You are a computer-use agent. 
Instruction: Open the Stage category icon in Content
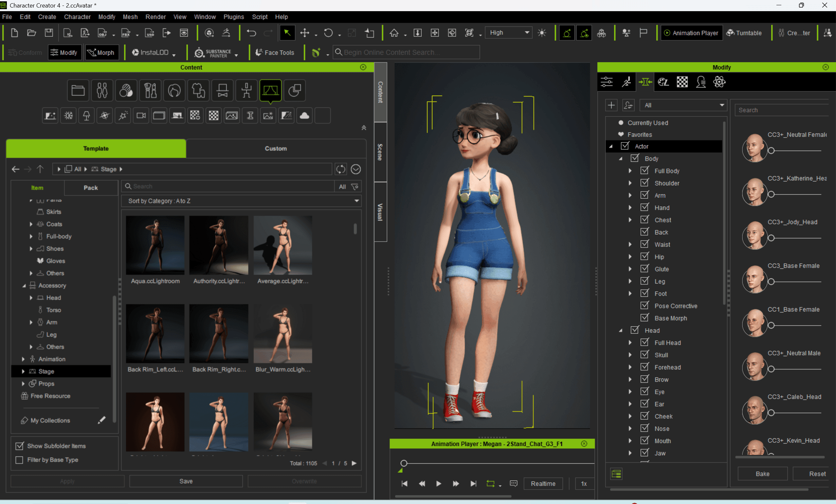tap(270, 91)
